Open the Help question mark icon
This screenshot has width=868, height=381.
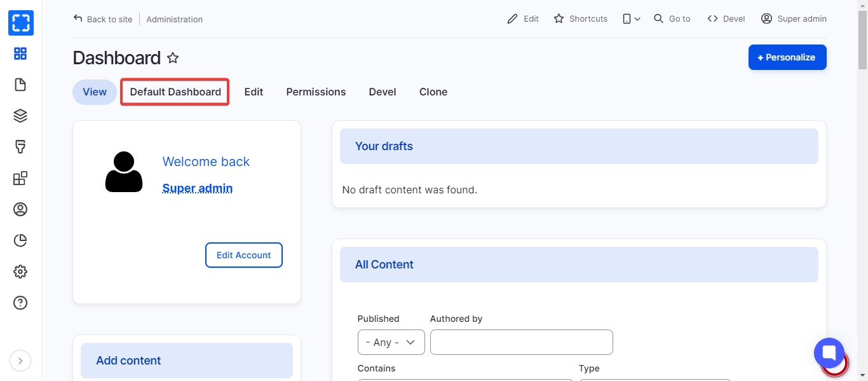(20, 303)
